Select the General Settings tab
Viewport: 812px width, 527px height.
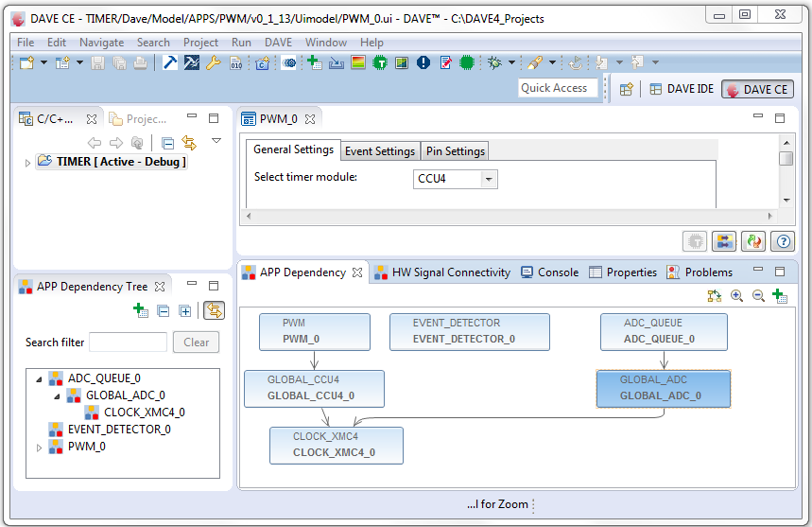coord(294,149)
